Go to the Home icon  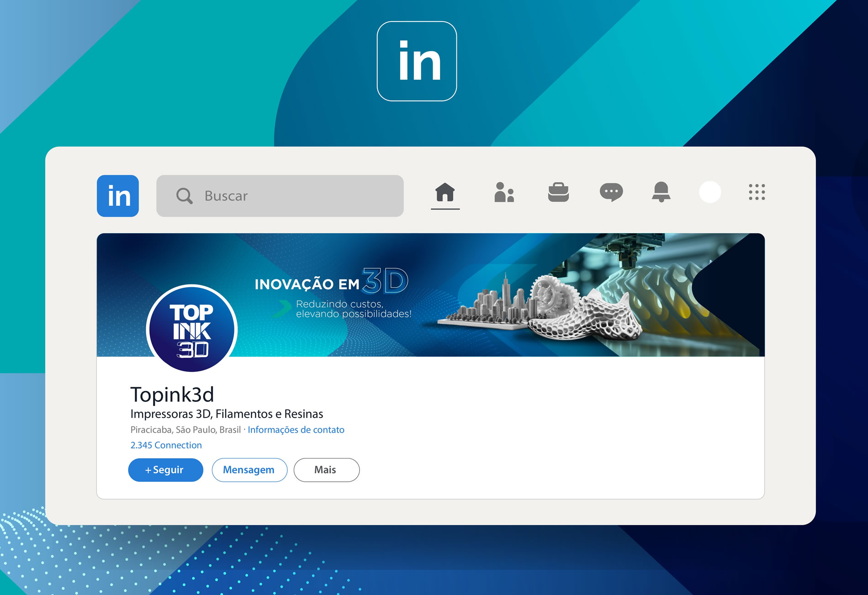click(x=445, y=192)
